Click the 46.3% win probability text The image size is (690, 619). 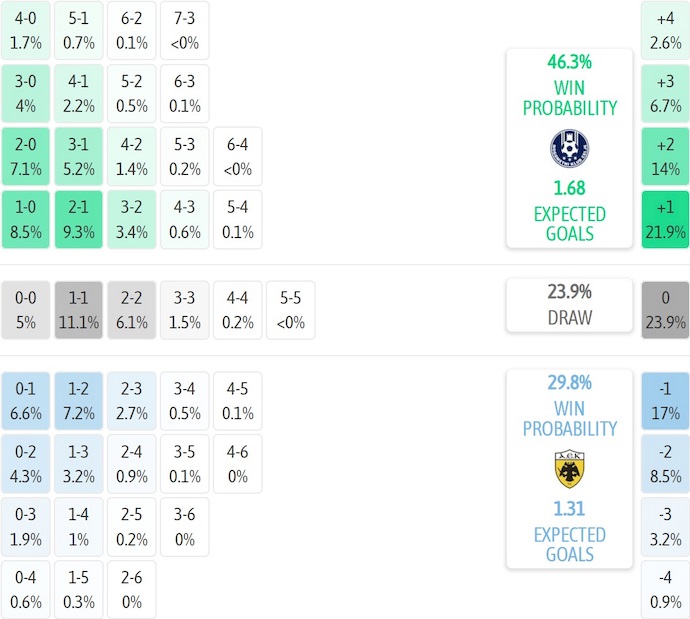pos(569,62)
